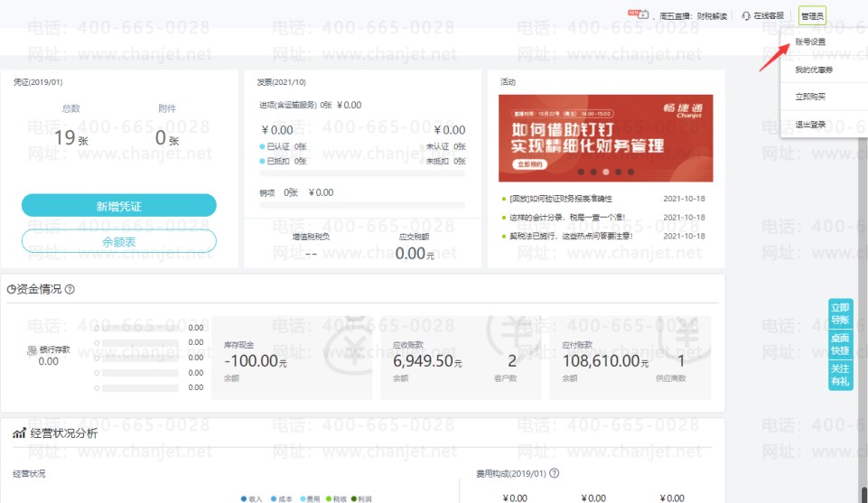This screenshot has width=868, height=503.
Task: Click the 凭证 total count 19张
Action: coord(70,137)
